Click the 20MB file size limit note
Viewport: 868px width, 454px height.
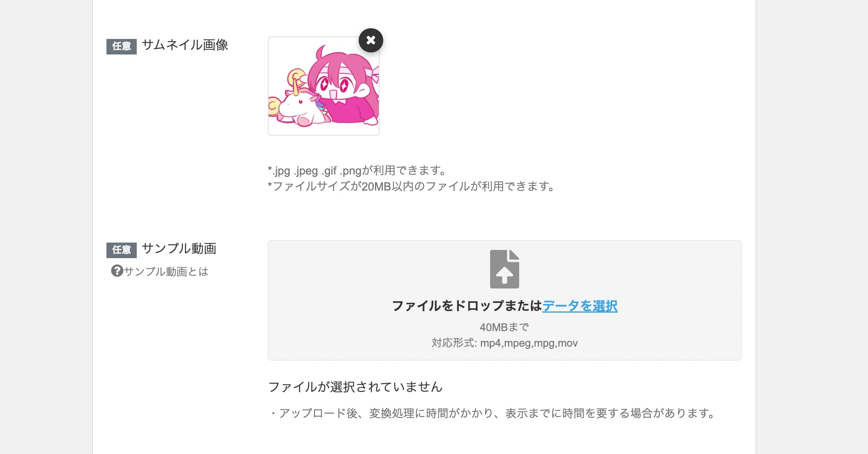tap(411, 186)
